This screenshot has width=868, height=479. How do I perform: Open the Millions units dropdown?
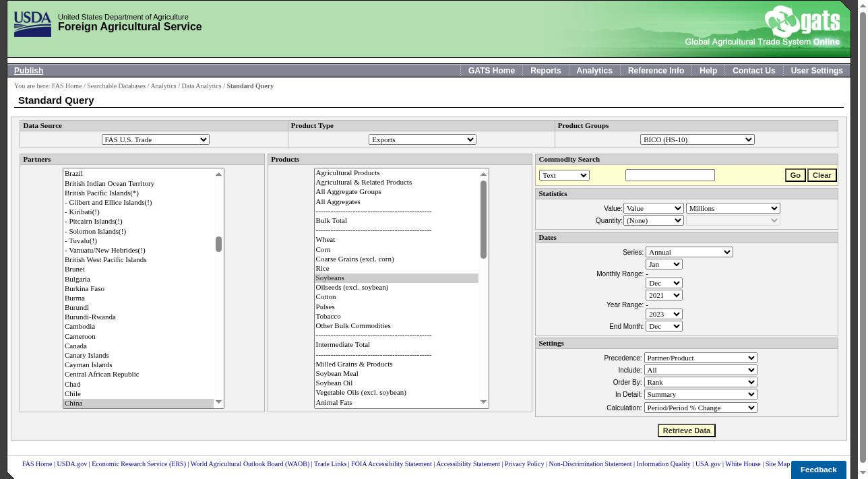point(733,208)
